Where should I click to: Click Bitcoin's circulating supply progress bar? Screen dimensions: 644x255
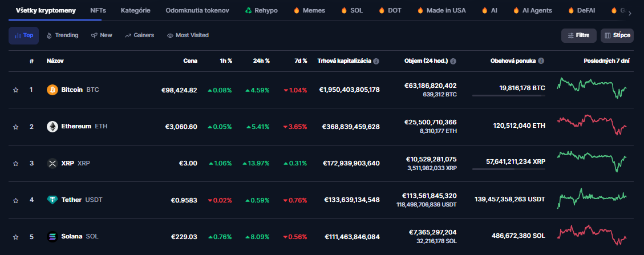coord(509,96)
